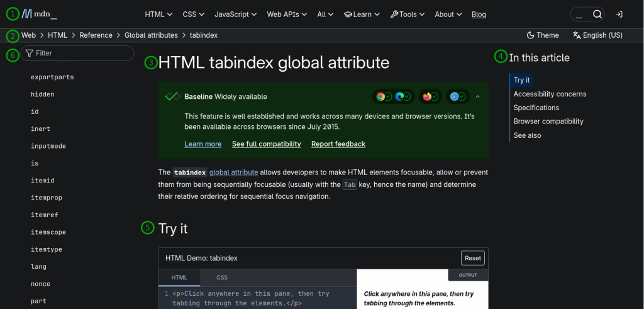Jump to Specifications section
Image resolution: width=644 pixels, height=309 pixels.
[x=536, y=108]
